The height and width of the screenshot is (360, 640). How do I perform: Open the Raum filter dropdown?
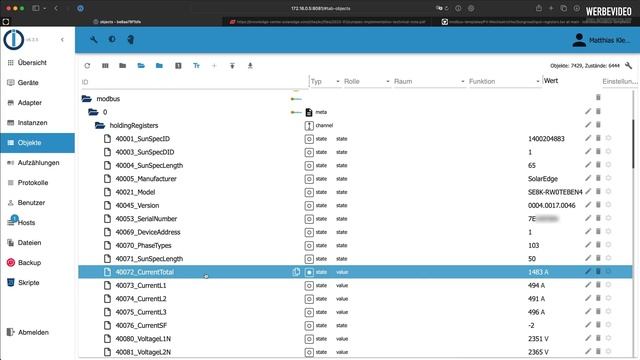429,82
